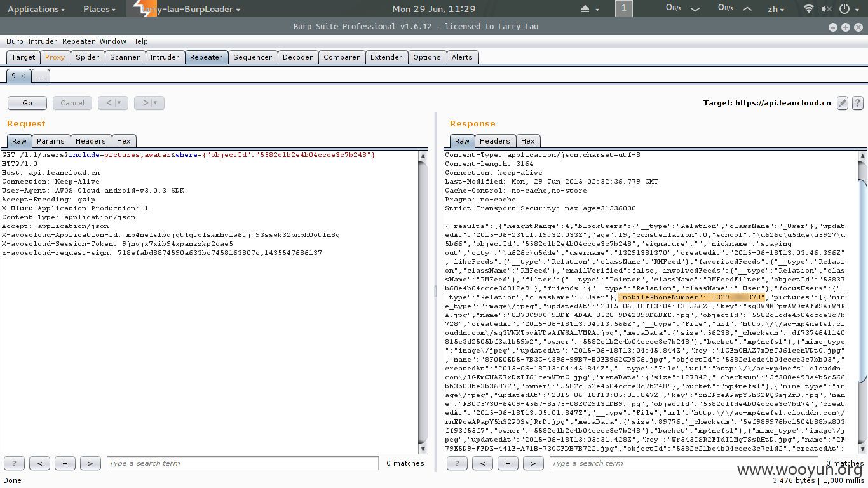
Task: Open the history back dropdown button
Action: 114,103
